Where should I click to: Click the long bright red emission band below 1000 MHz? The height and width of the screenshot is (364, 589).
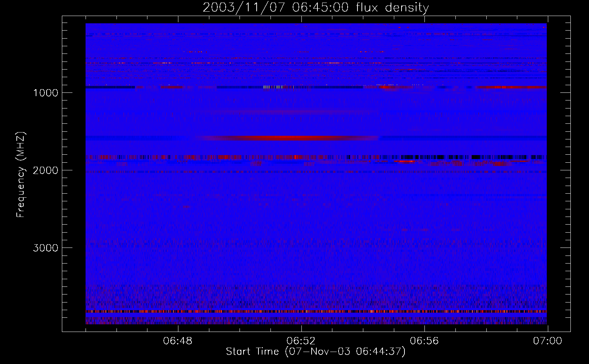(288, 138)
